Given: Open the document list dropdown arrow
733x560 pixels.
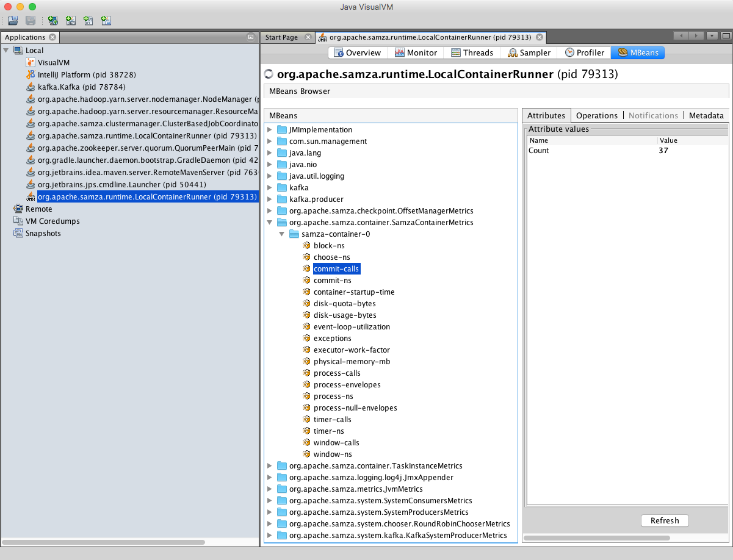Looking at the screenshot, I should click(x=712, y=36).
